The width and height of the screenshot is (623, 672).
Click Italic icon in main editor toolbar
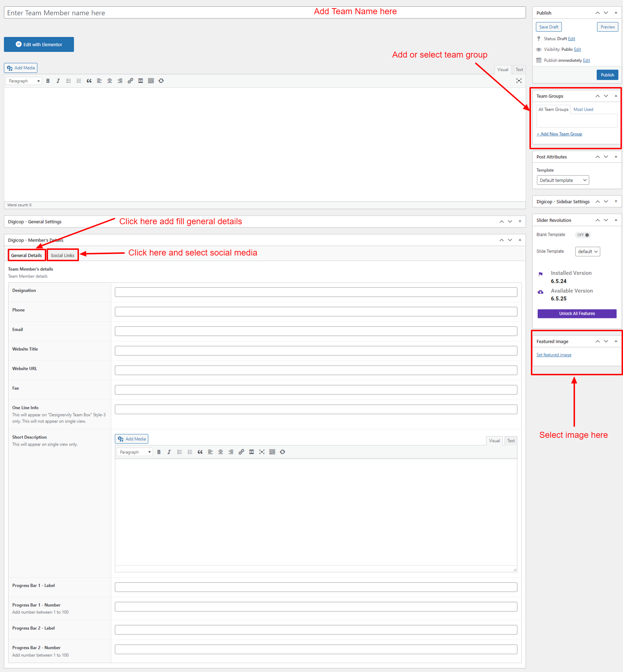[58, 81]
